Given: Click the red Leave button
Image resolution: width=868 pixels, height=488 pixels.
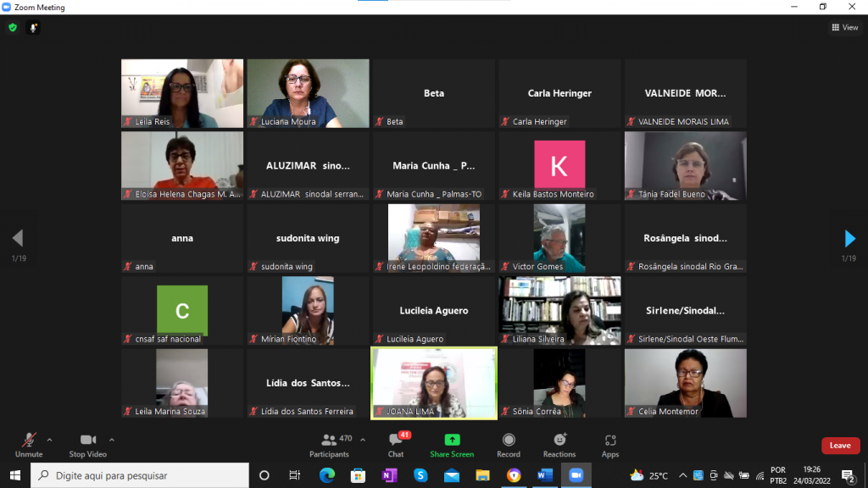Looking at the screenshot, I should coord(840,446).
